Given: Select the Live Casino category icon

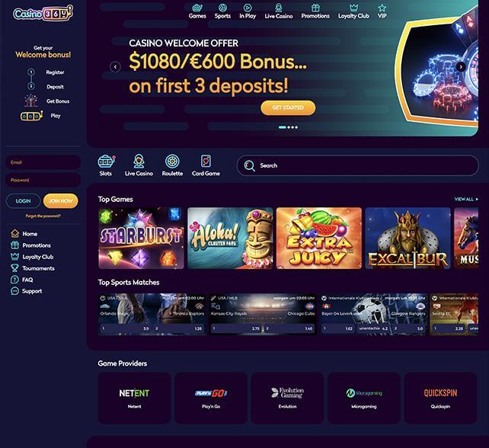Looking at the screenshot, I should click(139, 162).
